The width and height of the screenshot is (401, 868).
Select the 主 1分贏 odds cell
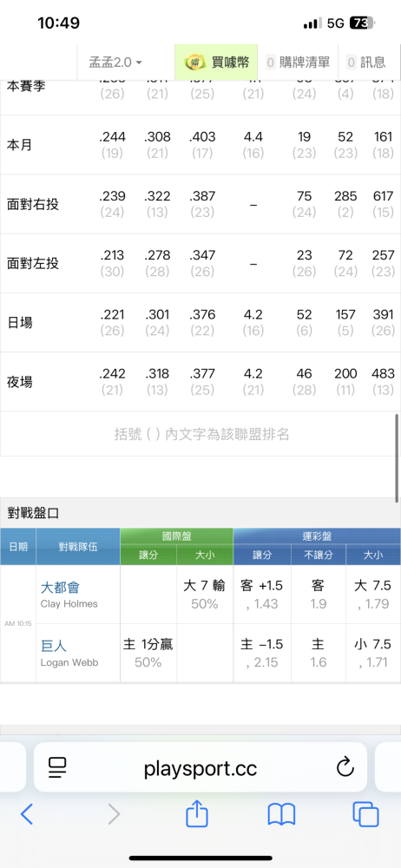click(x=148, y=653)
